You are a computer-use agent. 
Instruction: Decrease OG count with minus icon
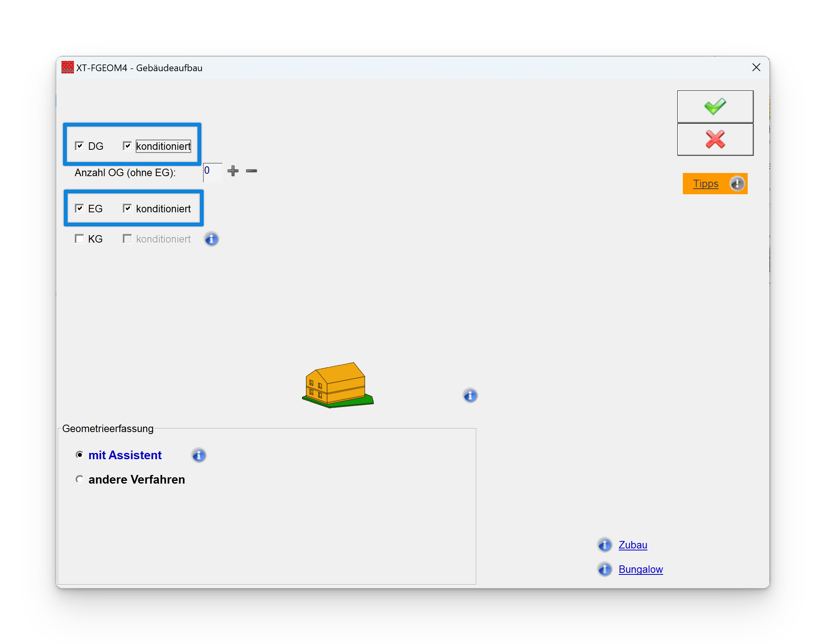[251, 171]
